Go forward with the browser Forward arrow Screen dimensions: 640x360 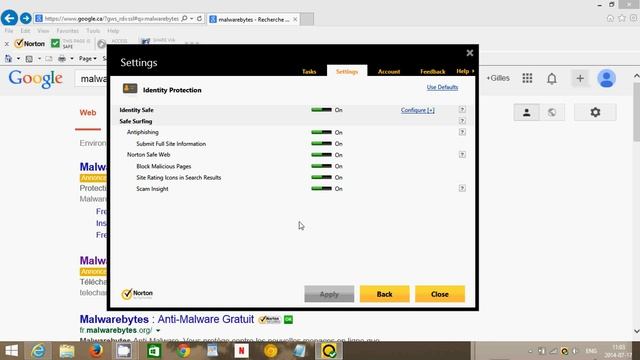coord(26,18)
